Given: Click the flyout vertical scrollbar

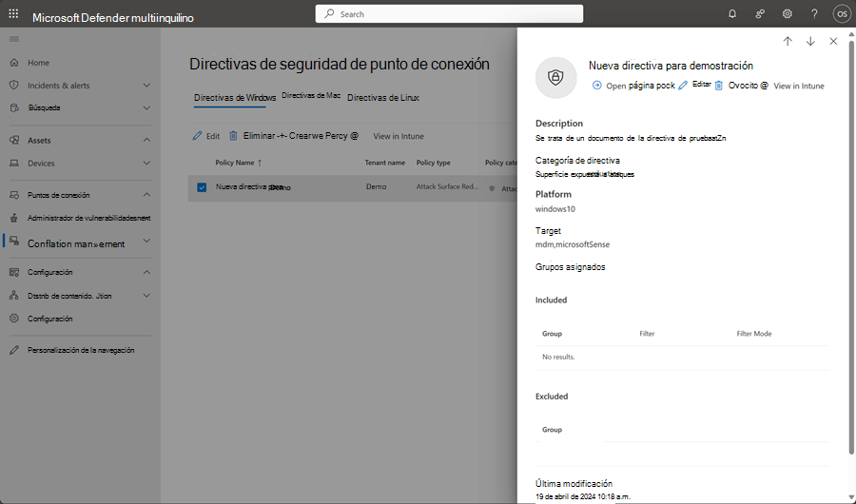Looking at the screenshot, I should tap(851, 245).
